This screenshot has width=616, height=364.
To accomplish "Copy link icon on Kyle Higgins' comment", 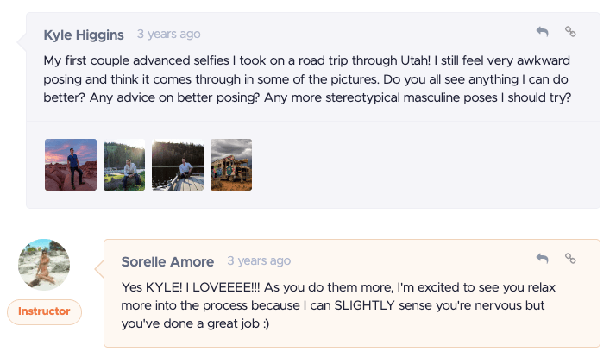I will pyautogui.click(x=570, y=31).
